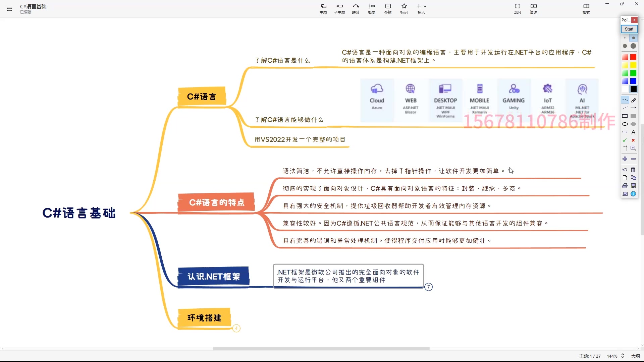Pick the solid blue color
The width and height of the screenshot is (644, 362).
click(633, 81)
